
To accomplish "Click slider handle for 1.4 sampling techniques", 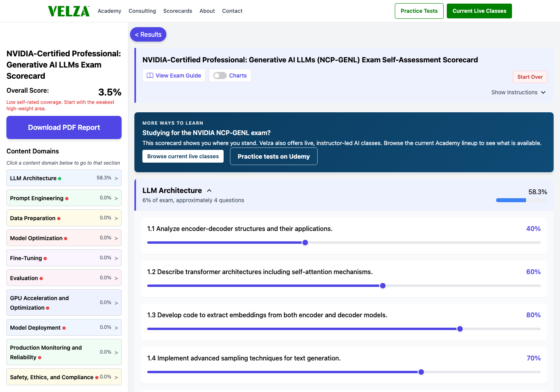I will 421,372.
